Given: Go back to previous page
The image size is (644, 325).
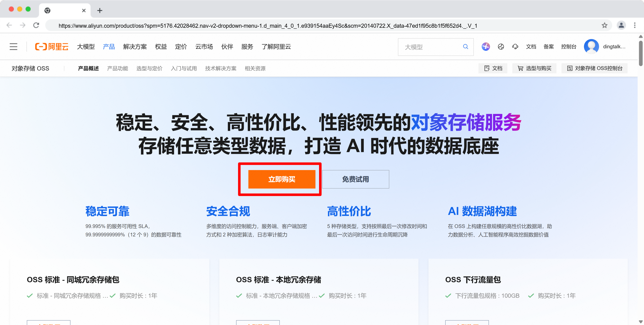Looking at the screenshot, I should point(9,25).
